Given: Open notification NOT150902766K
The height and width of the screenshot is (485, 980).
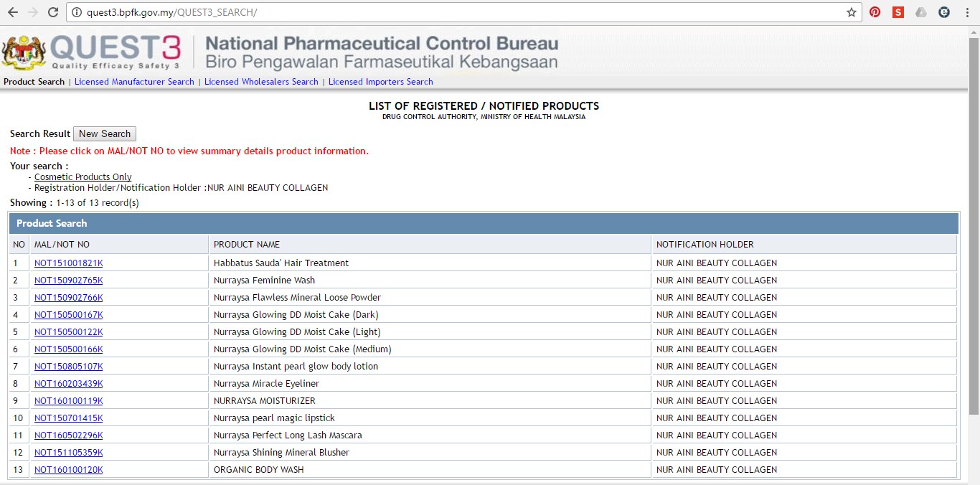Looking at the screenshot, I should [68, 298].
